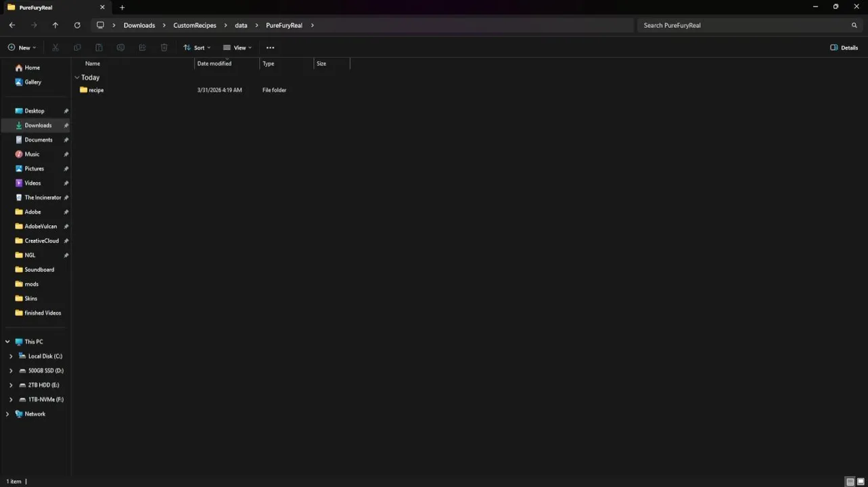Expand the Network tree node

(7, 414)
